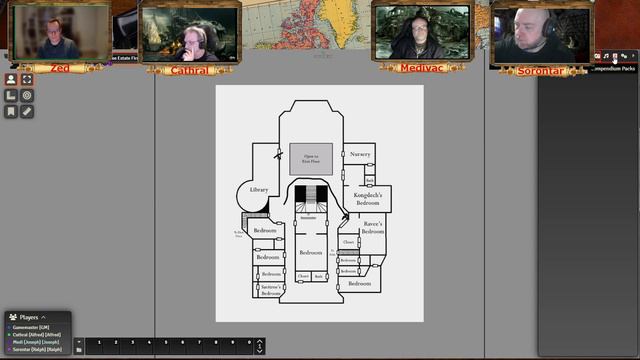Click Cathral's webcam feed
640x360 pixels.
click(x=190, y=35)
